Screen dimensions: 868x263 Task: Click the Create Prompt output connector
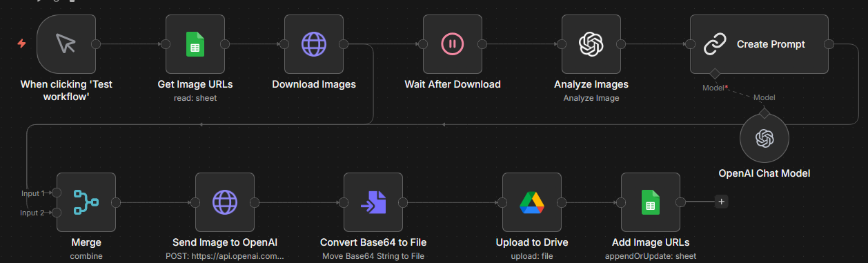829,44
